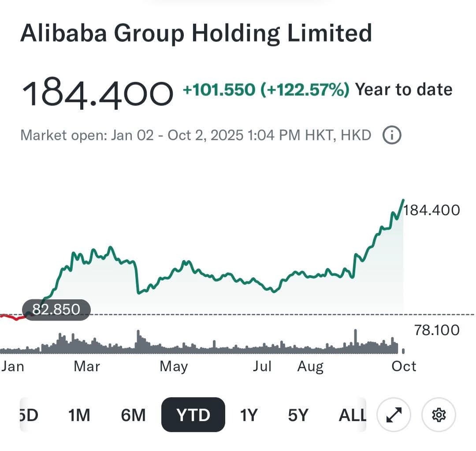This screenshot has height=451, width=476.
Task: Click the Mar label on the time axis
Action: click(87, 366)
